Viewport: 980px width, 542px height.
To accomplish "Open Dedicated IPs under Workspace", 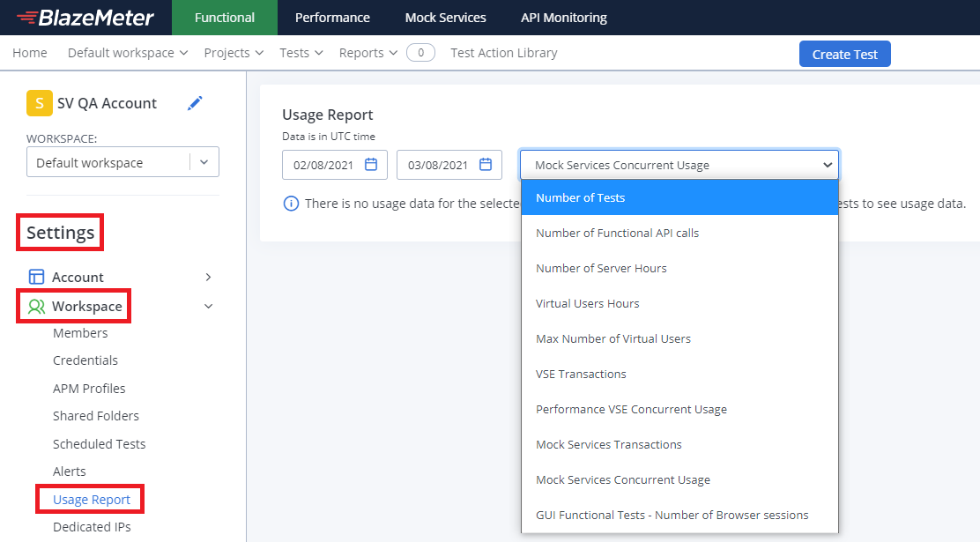I will click(92, 527).
